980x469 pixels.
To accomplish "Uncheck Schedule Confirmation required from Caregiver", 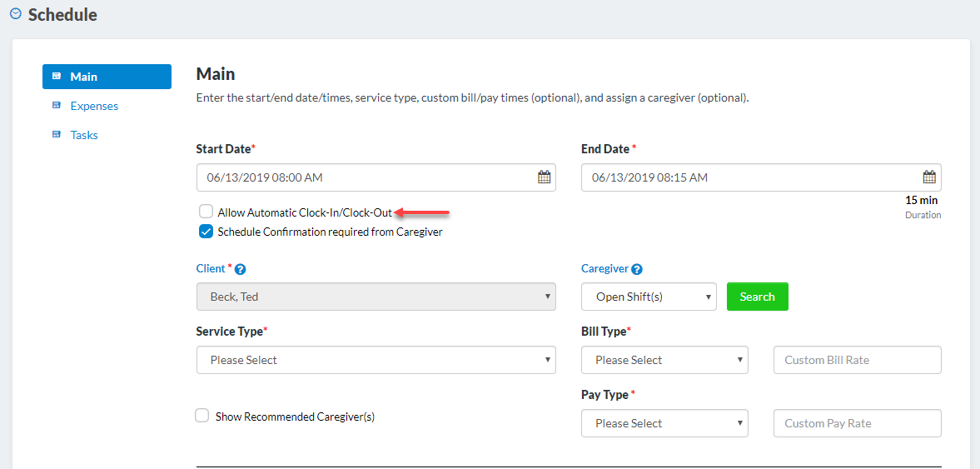I will (x=206, y=232).
